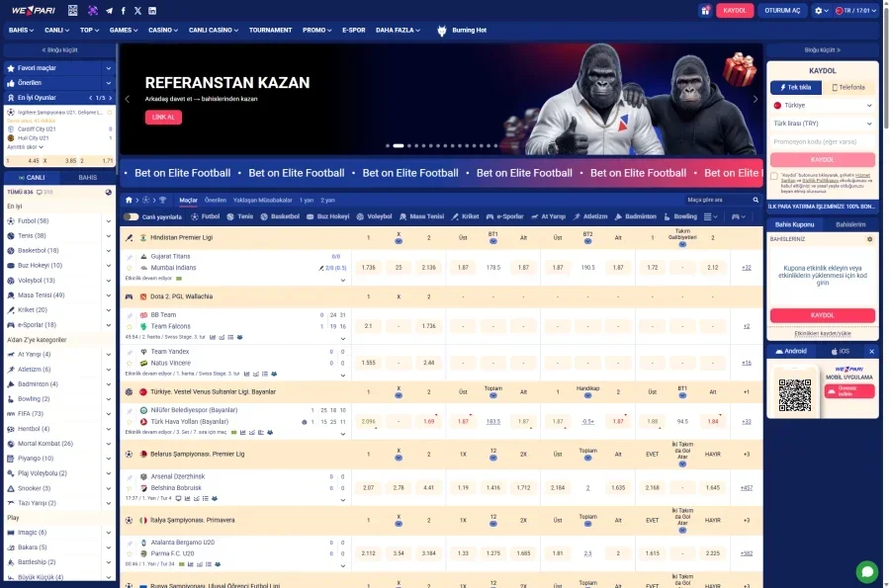Filter live matches by Tenis
This screenshot has height=588, width=890.
pyautogui.click(x=240, y=216)
